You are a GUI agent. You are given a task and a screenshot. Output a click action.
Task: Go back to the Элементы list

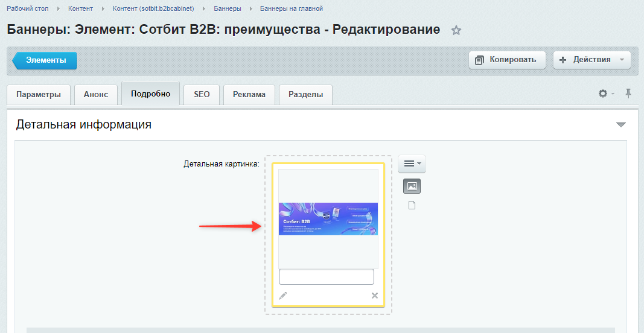coord(45,60)
